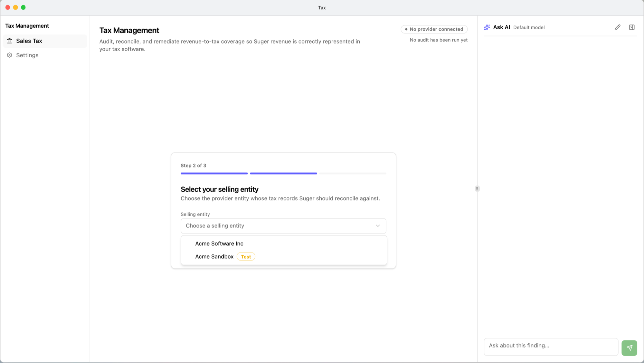Click the Tax Management sidebar title
Screen dimensions: 644x363
[x=27, y=26]
